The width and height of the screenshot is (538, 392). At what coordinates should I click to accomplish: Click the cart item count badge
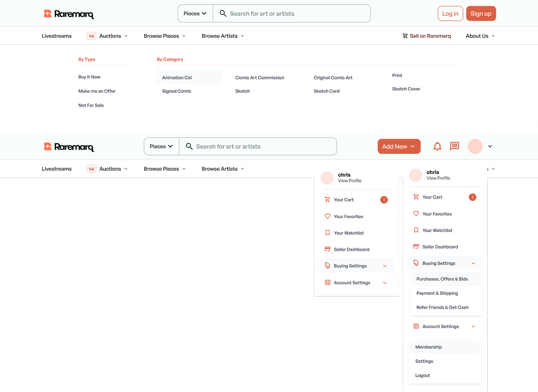pyautogui.click(x=384, y=200)
